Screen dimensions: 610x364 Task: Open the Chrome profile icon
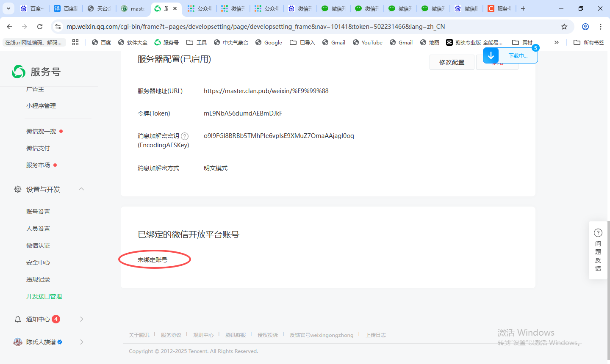click(585, 26)
